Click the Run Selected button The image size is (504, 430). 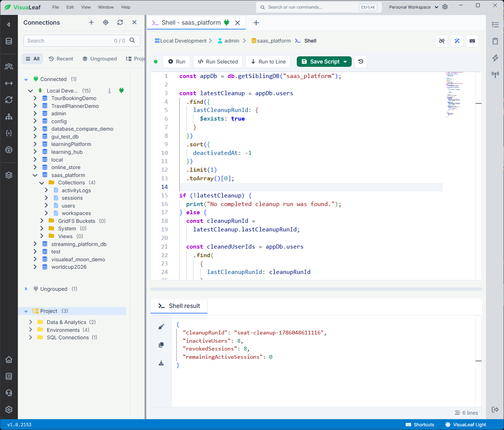(x=218, y=62)
